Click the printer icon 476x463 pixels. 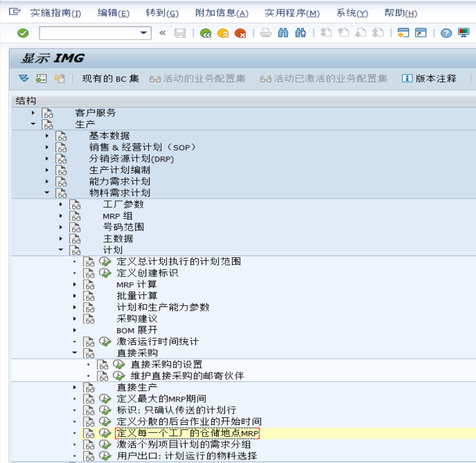pos(266,33)
